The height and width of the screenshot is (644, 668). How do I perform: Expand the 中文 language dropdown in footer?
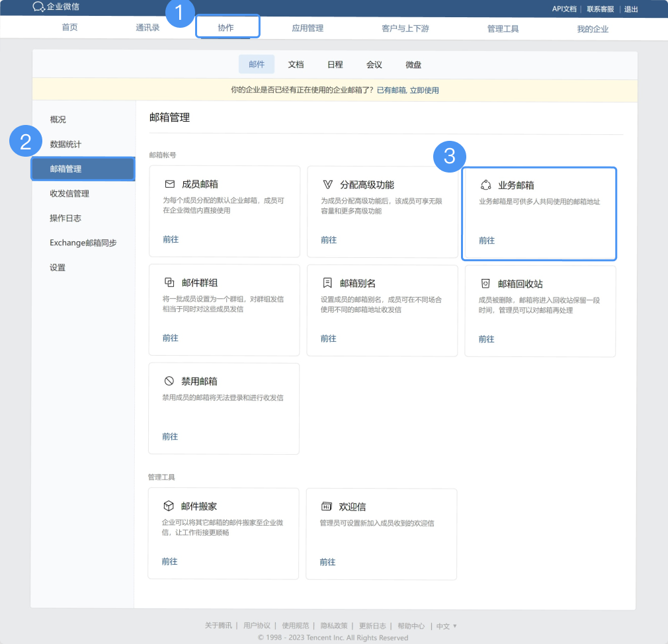click(446, 626)
